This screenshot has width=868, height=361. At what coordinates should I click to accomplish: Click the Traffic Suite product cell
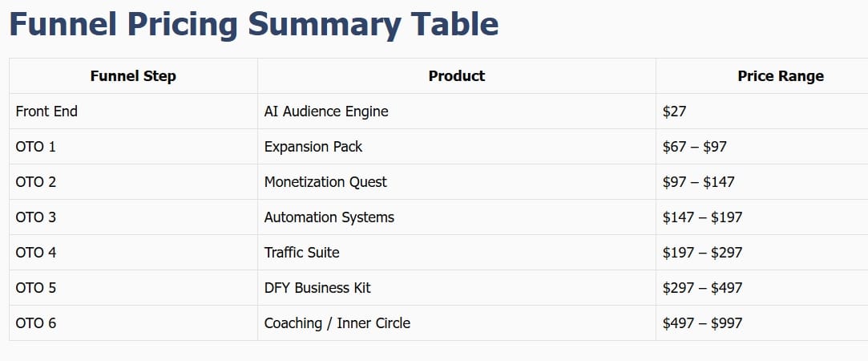click(x=302, y=253)
